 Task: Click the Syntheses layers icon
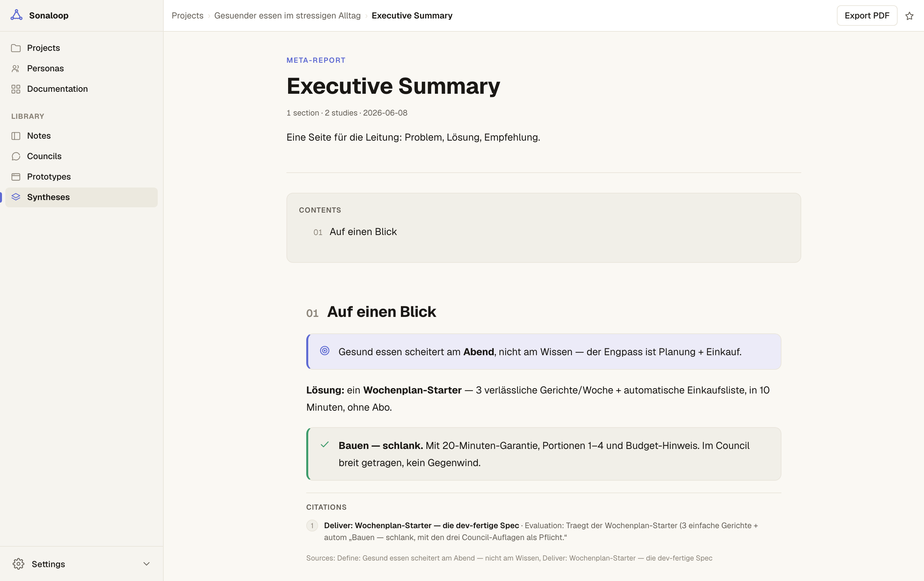pos(16,197)
